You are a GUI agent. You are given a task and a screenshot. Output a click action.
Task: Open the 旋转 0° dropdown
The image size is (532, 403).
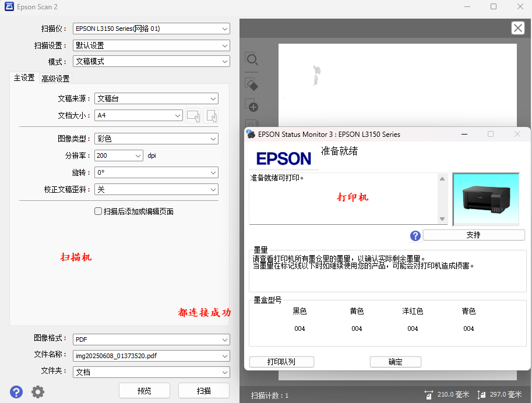coord(156,172)
